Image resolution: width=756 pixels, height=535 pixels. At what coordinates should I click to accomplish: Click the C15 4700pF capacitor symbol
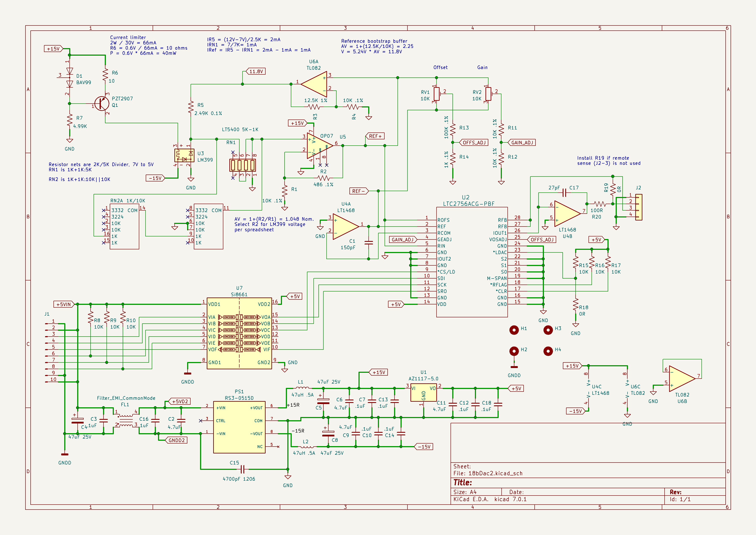point(243,469)
